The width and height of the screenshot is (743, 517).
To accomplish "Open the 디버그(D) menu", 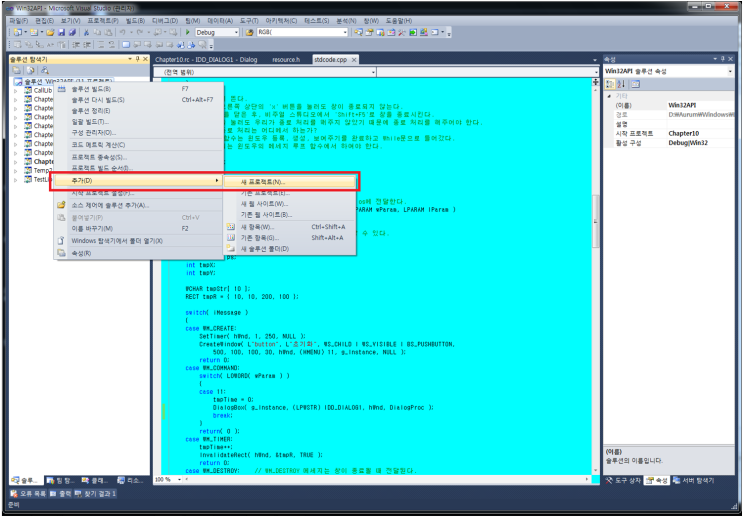I will point(165,21).
